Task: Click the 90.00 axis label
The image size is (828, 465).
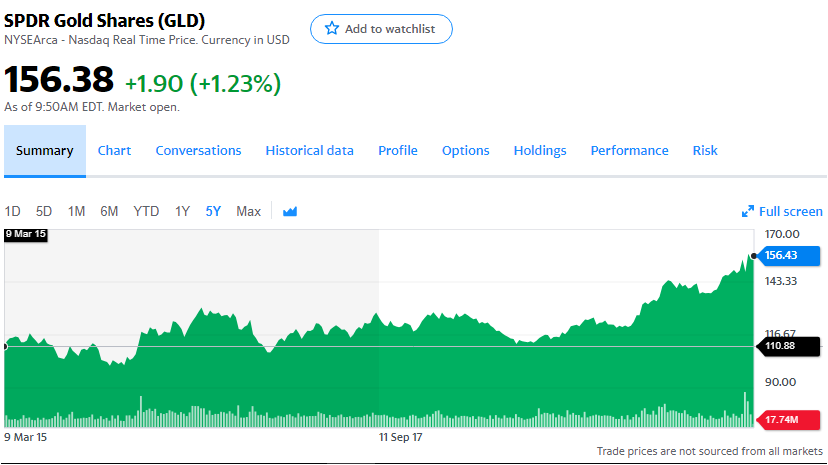Action: tap(780, 382)
